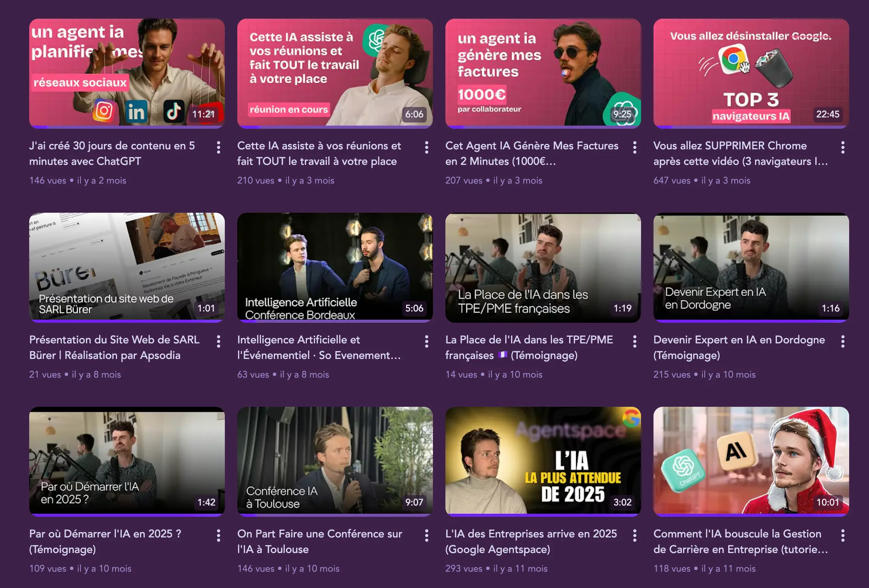869x588 pixels.
Task: Click kebab menu for 'Par où Démarrer l'IA' video
Action: tap(219, 535)
